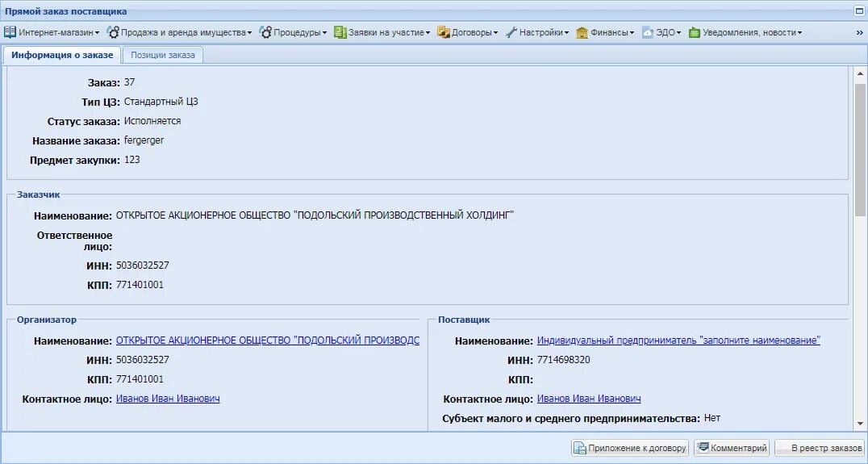Click order status value Исполняется
Viewport: 868px width, 464px height.
click(152, 121)
